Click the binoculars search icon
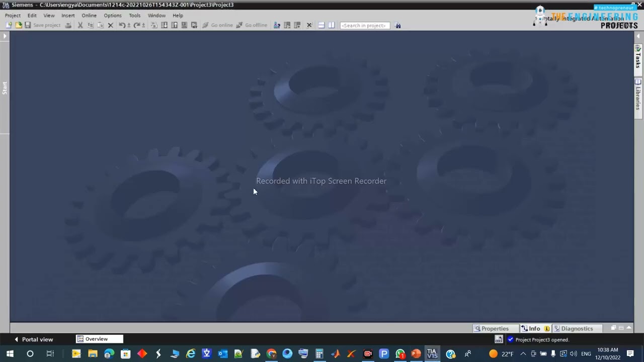Viewport: 644px width, 362px height. 398,25
